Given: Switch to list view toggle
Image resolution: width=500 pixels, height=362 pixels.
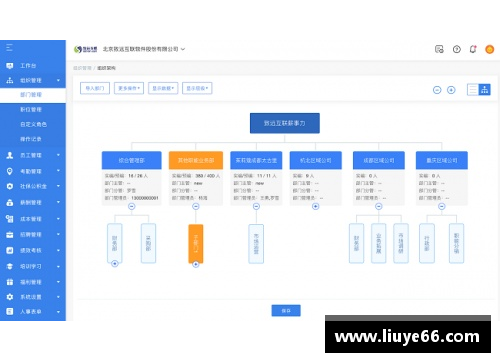Looking at the screenshot, I should [473, 89].
